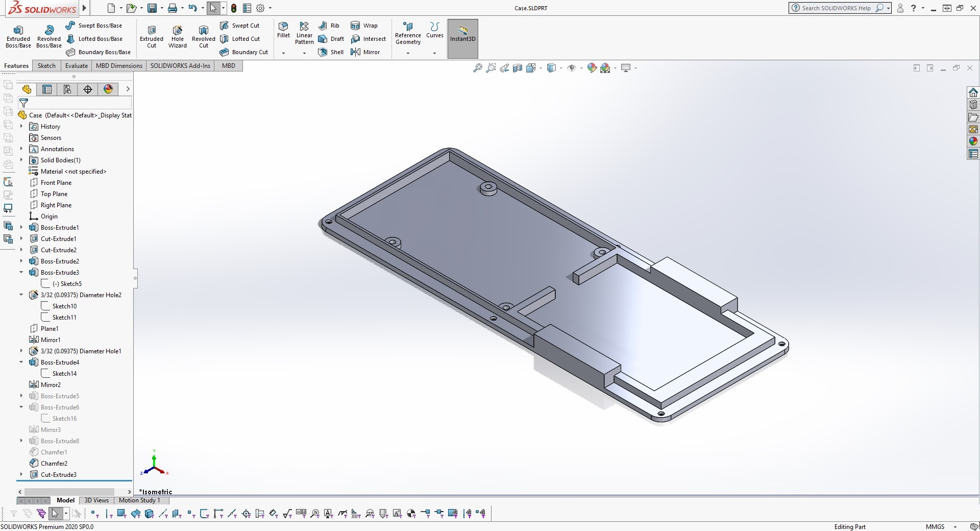Switch to the Features tab
980x531 pixels.
[16, 66]
